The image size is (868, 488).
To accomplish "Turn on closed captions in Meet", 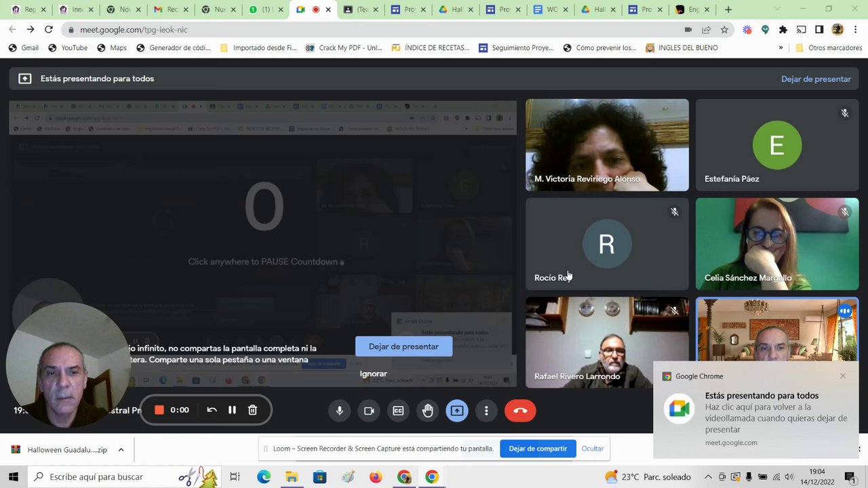I will click(x=398, y=411).
